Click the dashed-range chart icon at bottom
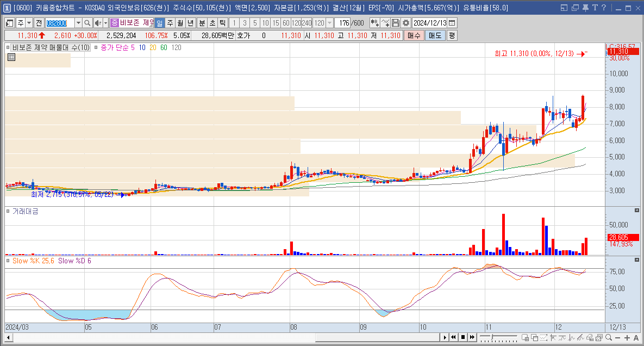644x346 pixels. [544, 338]
